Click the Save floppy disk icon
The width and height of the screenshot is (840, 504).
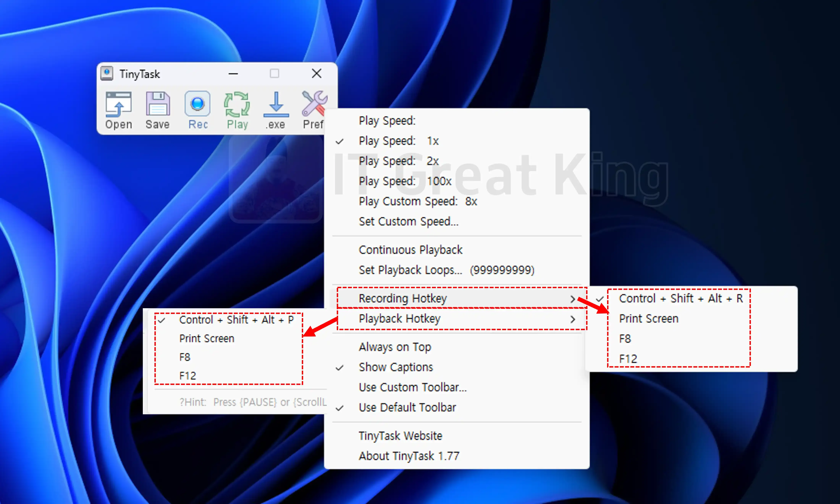pos(158,110)
